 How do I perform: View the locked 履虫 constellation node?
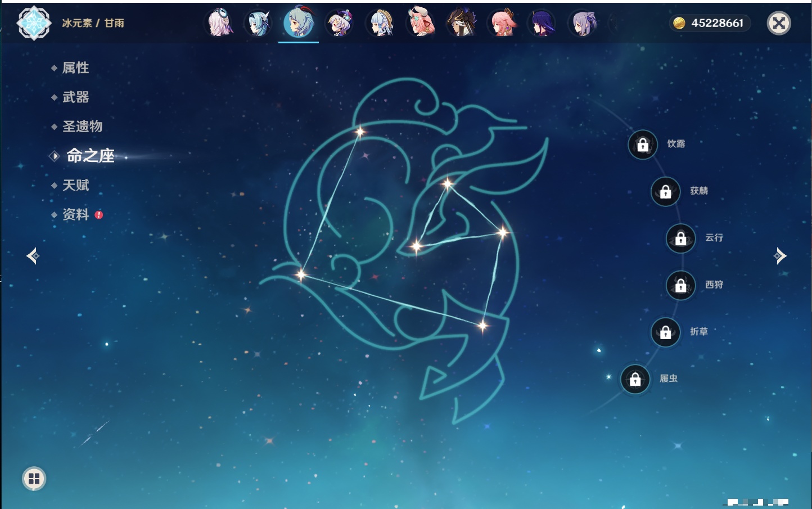click(635, 379)
